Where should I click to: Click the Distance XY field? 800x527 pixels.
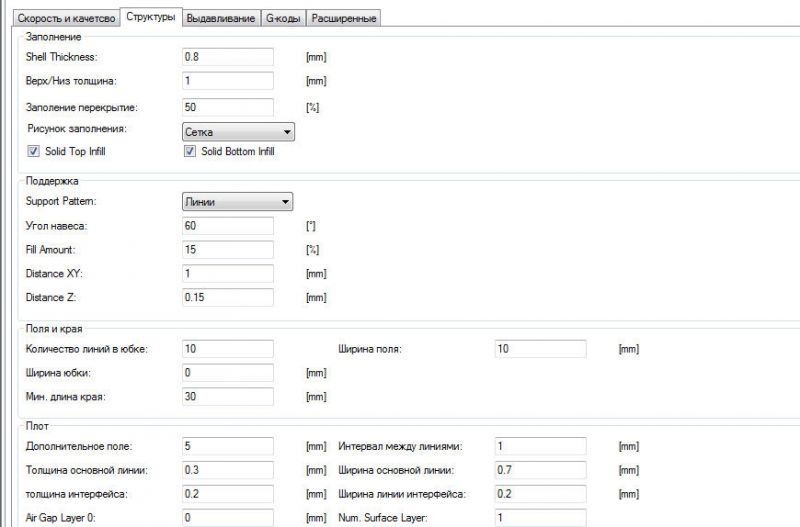coord(228,273)
